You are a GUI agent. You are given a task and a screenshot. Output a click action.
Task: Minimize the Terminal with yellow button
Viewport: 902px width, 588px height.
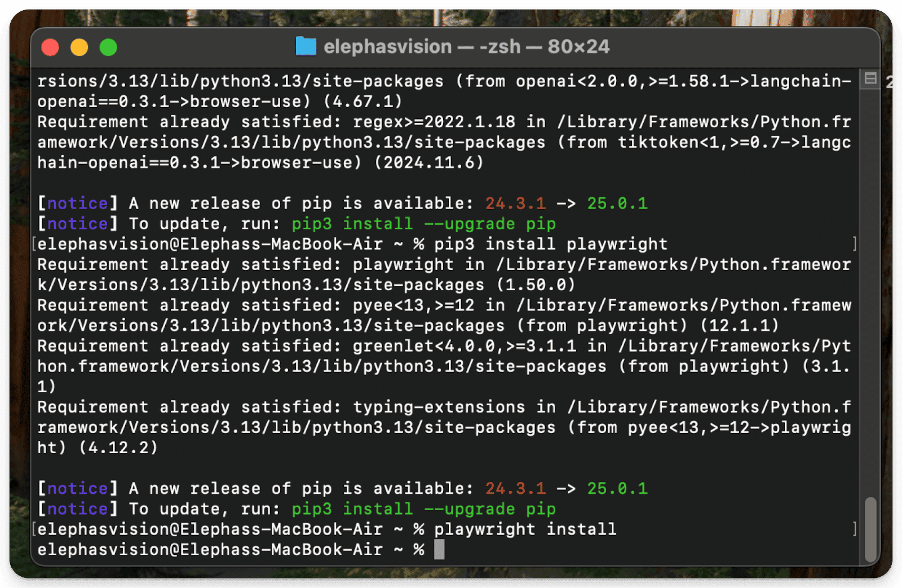click(79, 47)
